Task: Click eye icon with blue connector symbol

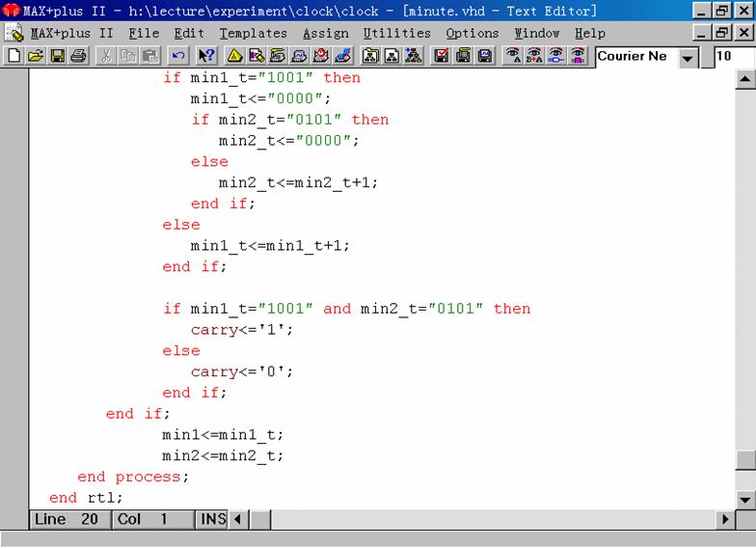Action: pyautogui.click(x=555, y=56)
